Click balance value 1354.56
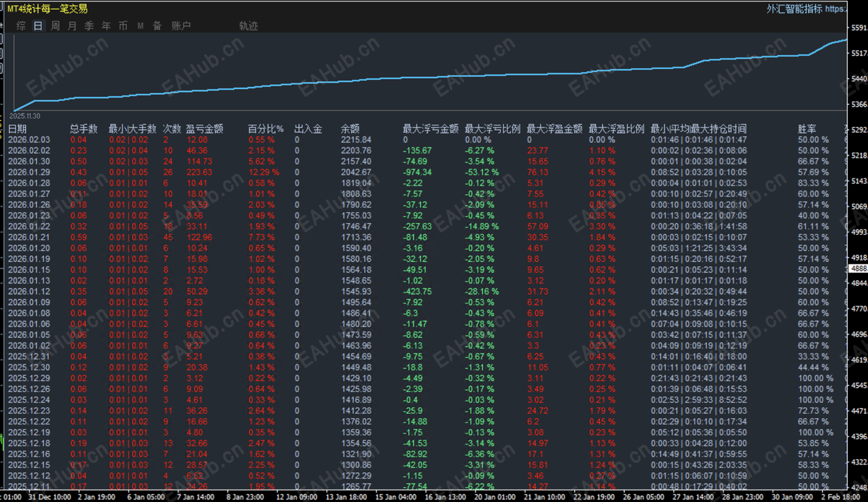The image size is (868, 502). point(356,443)
